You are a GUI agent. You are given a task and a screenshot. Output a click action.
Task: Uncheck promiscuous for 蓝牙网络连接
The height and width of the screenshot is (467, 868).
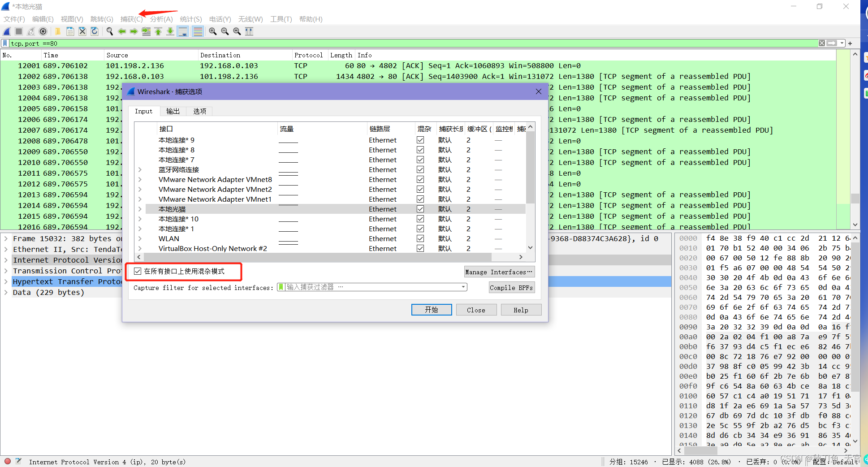pyautogui.click(x=420, y=169)
